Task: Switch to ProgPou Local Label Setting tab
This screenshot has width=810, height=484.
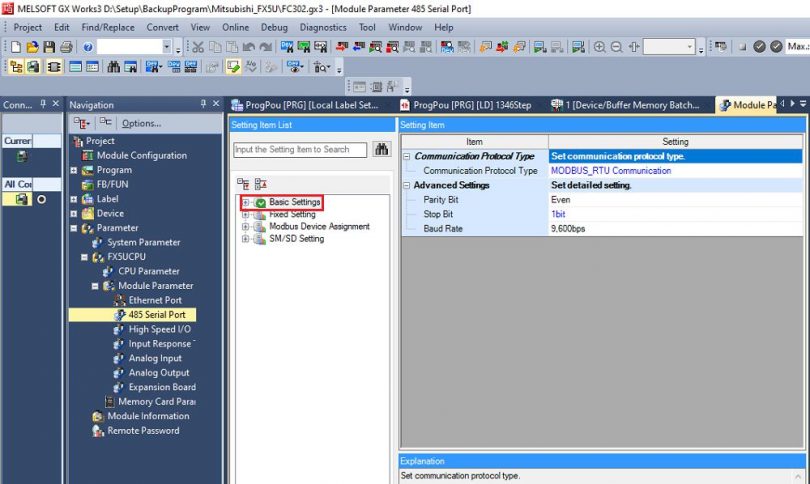Action: point(306,105)
